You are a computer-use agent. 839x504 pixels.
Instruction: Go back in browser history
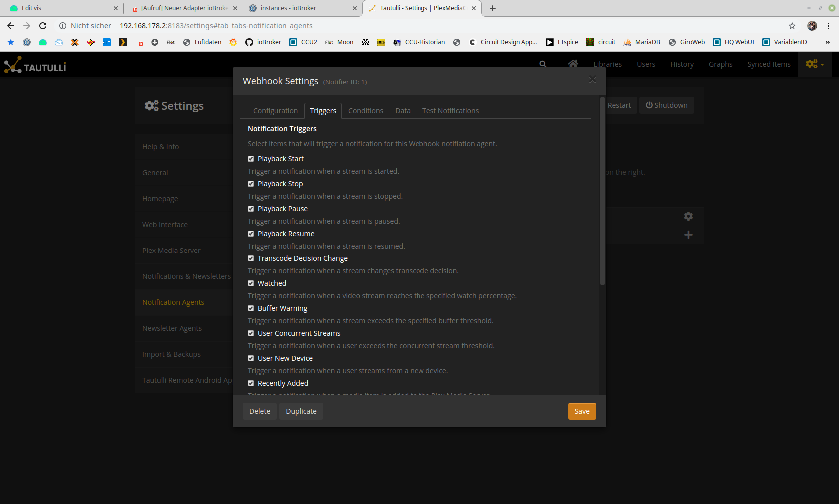tap(11, 26)
